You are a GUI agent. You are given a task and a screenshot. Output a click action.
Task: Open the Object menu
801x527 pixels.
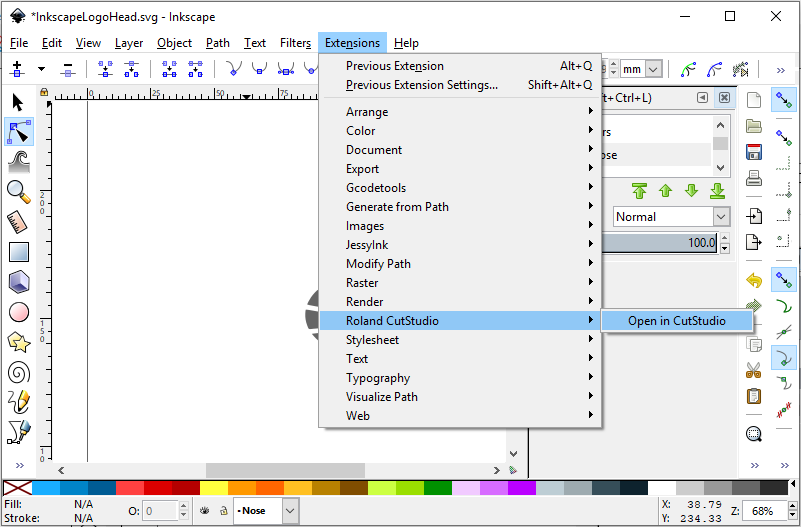174,43
